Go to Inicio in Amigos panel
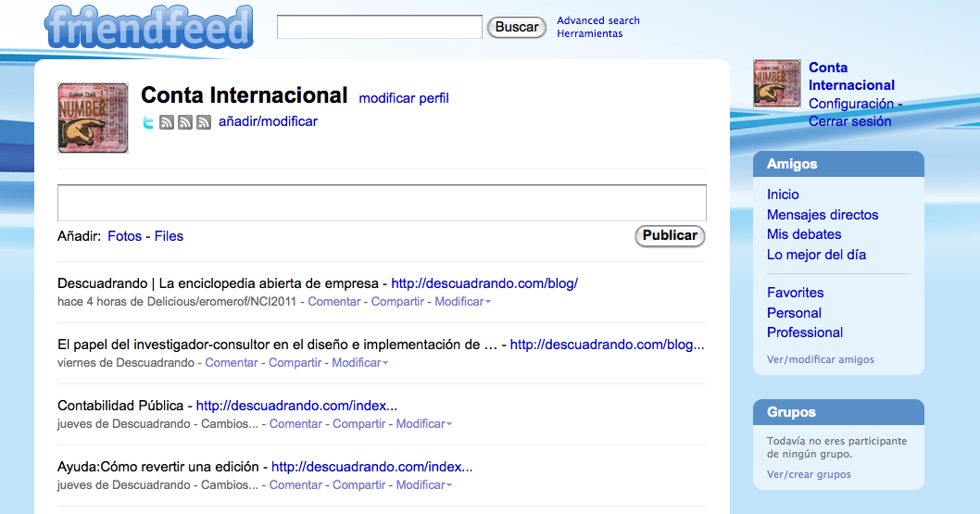 (783, 194)
